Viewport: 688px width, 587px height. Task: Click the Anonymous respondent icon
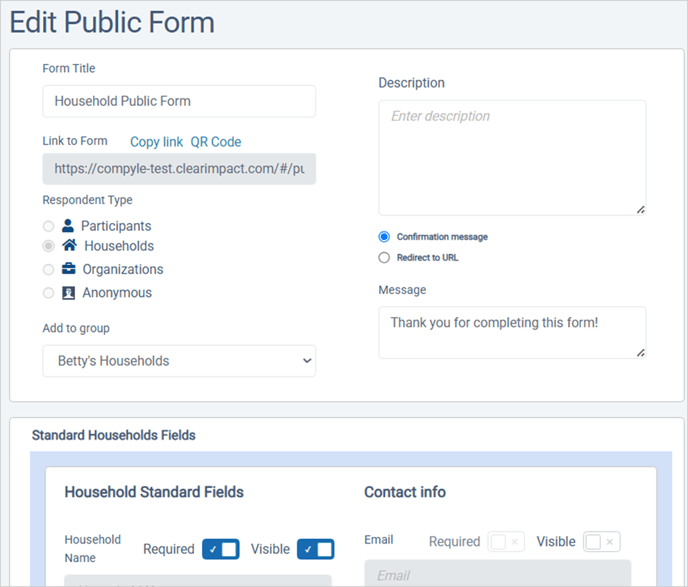point(68,293)
